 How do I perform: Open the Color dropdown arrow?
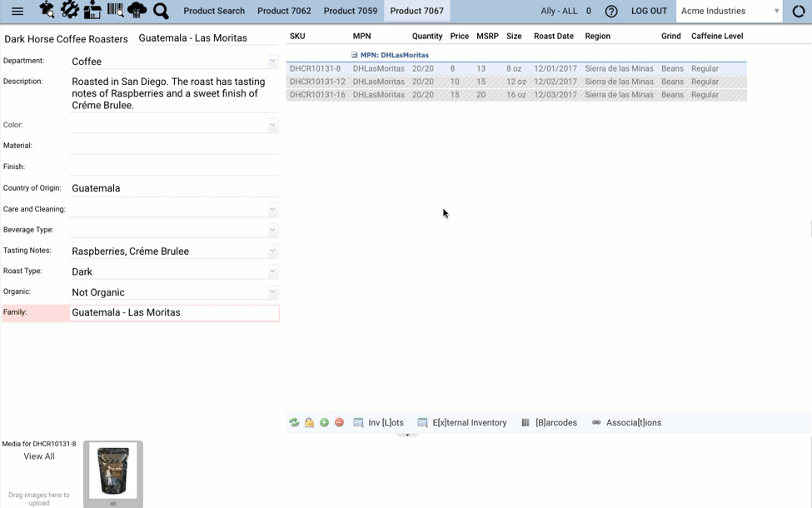272,125
